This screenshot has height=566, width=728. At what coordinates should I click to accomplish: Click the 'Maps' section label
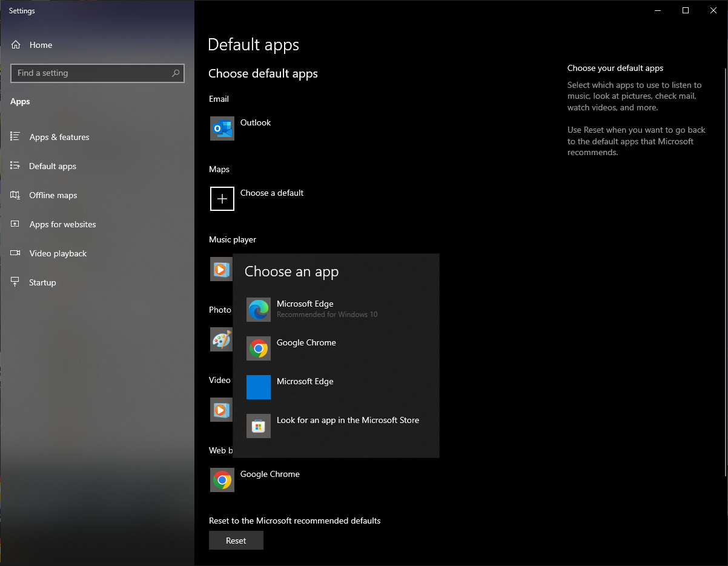click(219, 169)
